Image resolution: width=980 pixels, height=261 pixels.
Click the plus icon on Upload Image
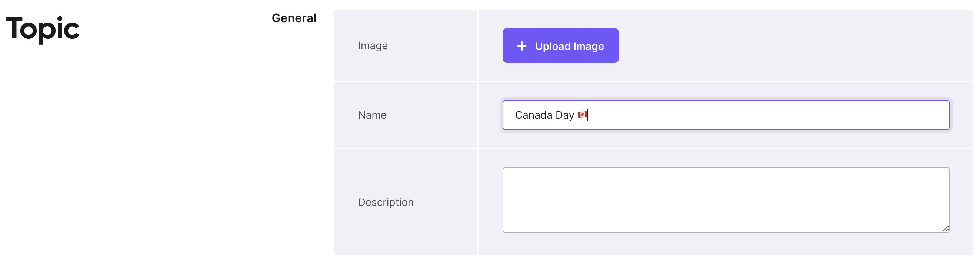point(521,46)
